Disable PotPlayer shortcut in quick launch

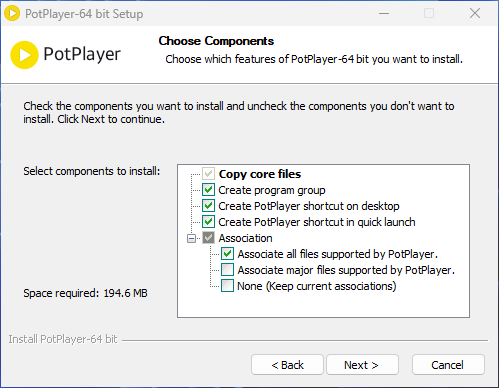click(x=208, y=222)
